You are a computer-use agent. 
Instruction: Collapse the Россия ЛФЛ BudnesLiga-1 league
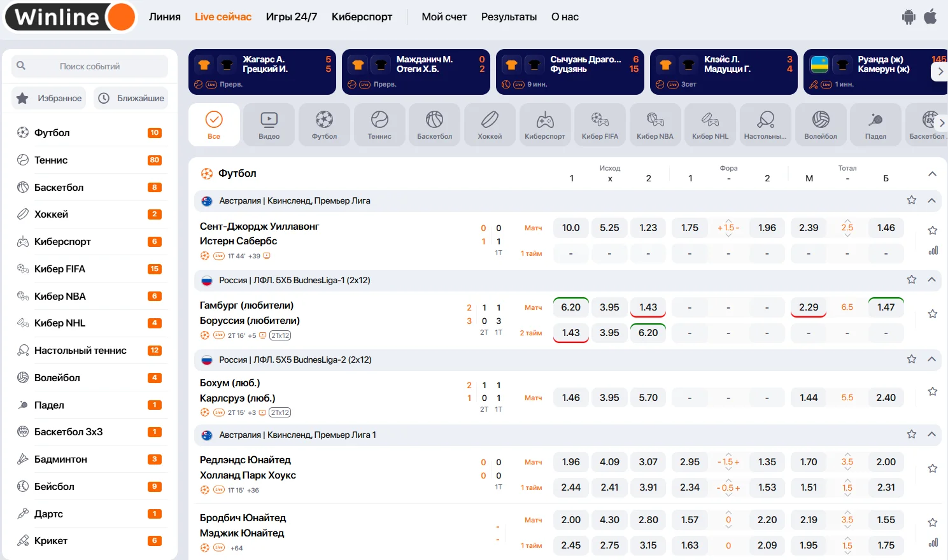931,280
